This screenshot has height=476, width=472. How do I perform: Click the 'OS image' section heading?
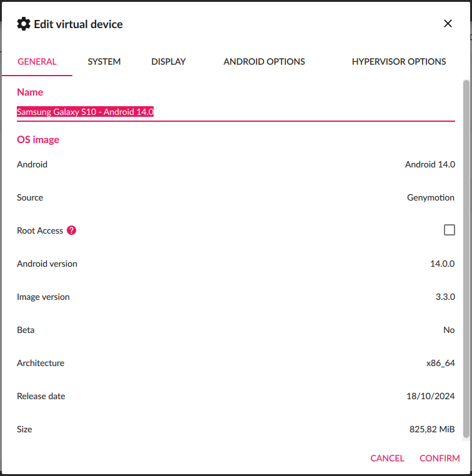[x=38, y=140]
